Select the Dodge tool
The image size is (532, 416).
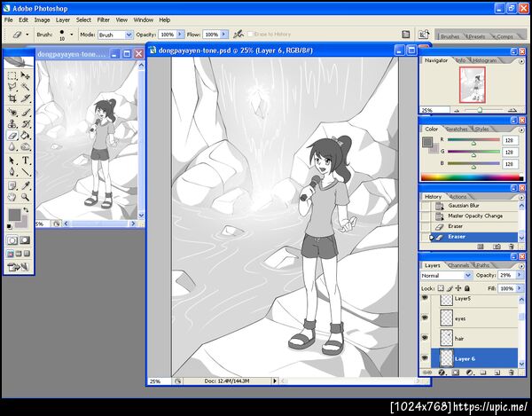click(x=25, y=147)
